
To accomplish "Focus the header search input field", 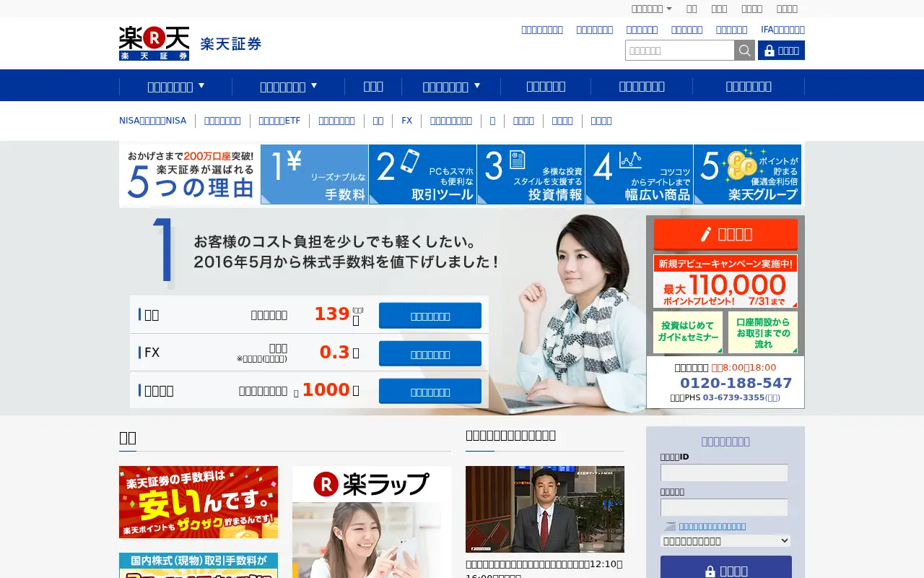I will (x=680, y=51).
